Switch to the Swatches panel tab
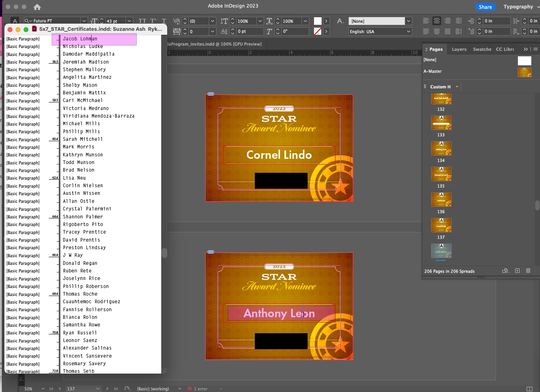The height and width of the screenshot is (392, 540). (x=482, y=49)
